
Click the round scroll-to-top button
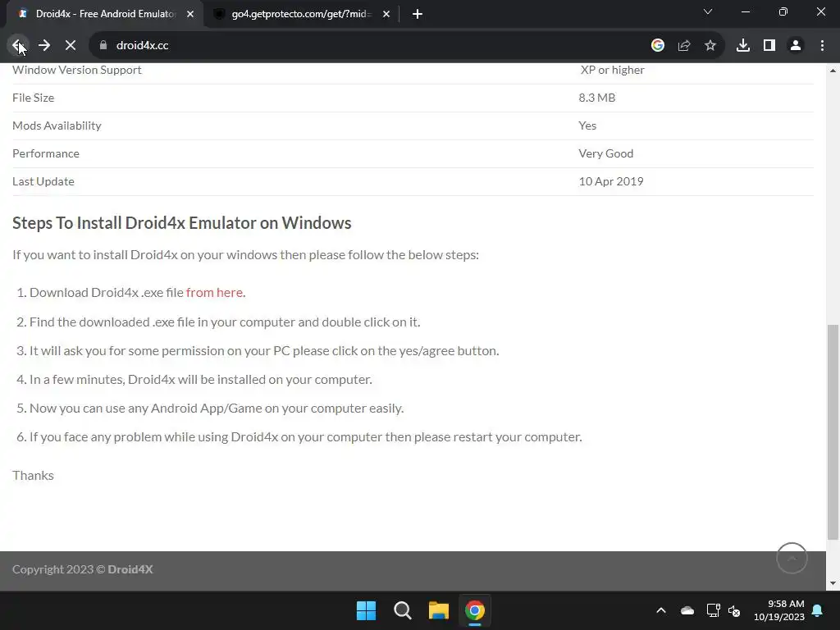pyautogui.click(x=792, y=558)
